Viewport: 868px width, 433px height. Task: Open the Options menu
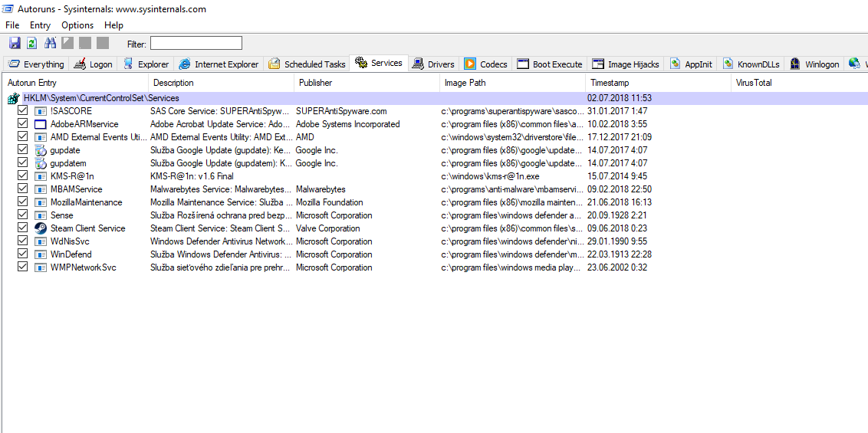tap(77, 25)
